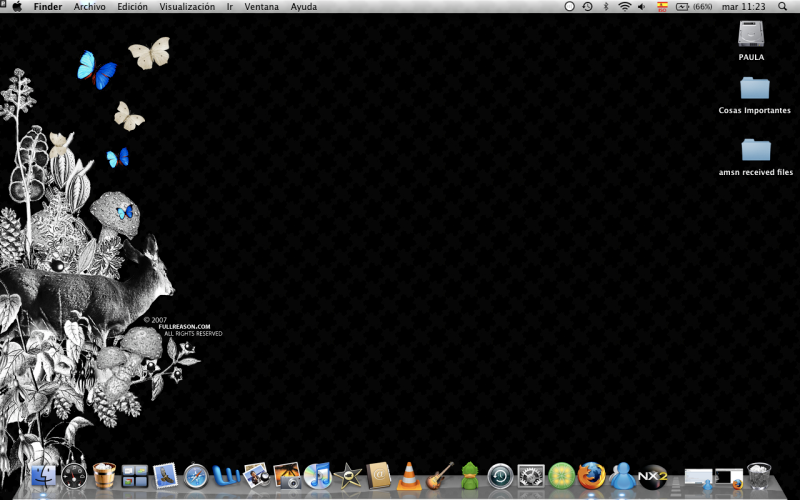Screen dimensions: 800x500
Task: Launch iPhoto from the dock
Action: coord(287,476)
